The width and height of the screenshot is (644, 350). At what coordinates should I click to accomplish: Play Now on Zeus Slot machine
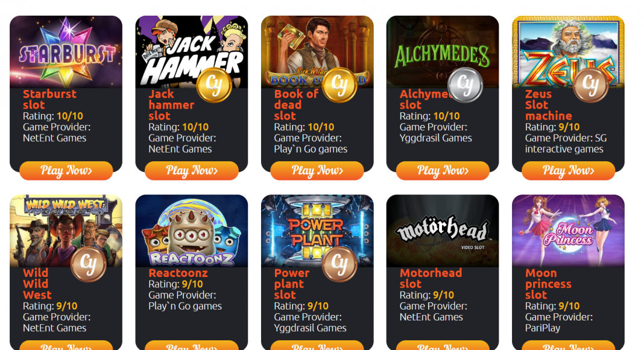coord(568,171)
